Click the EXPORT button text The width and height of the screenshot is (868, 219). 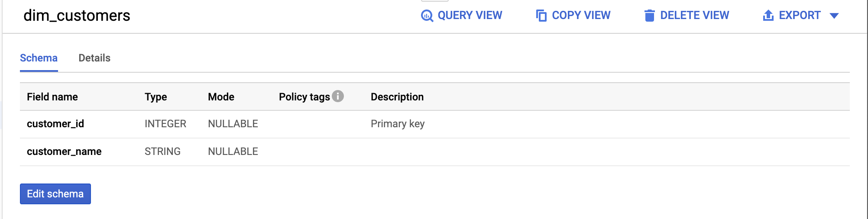pyautogui.click(x=800, y=16)
